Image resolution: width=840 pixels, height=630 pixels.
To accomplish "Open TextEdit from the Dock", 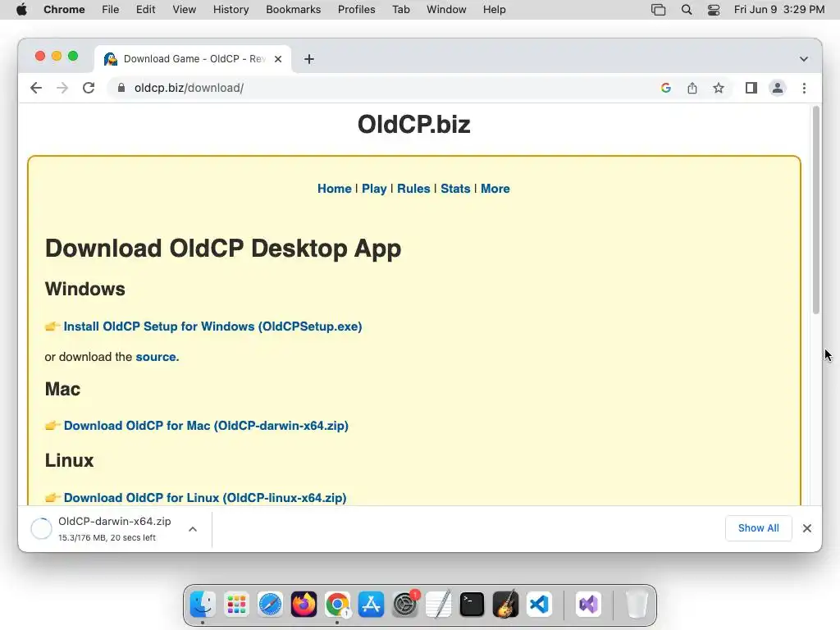I will tap(438, 605).
